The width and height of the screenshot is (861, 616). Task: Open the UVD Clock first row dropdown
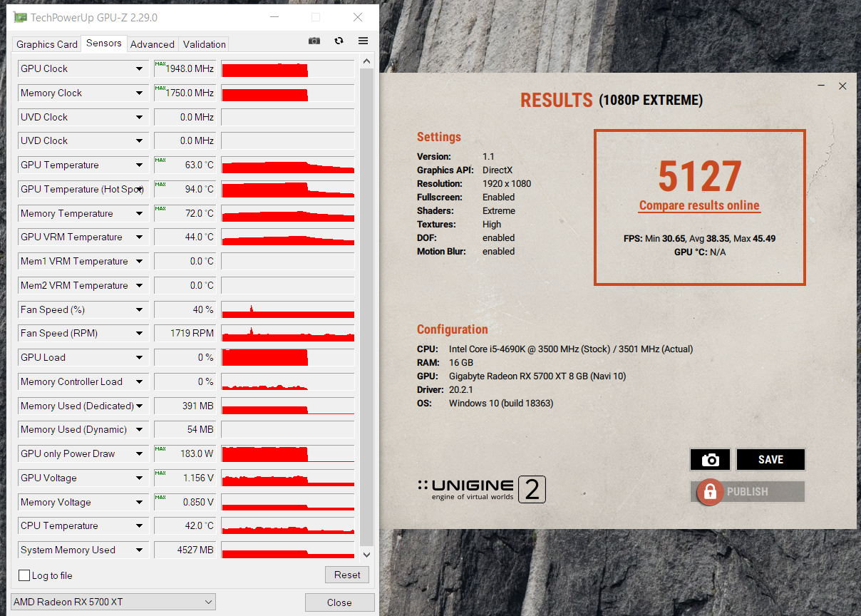coord(139,118)
